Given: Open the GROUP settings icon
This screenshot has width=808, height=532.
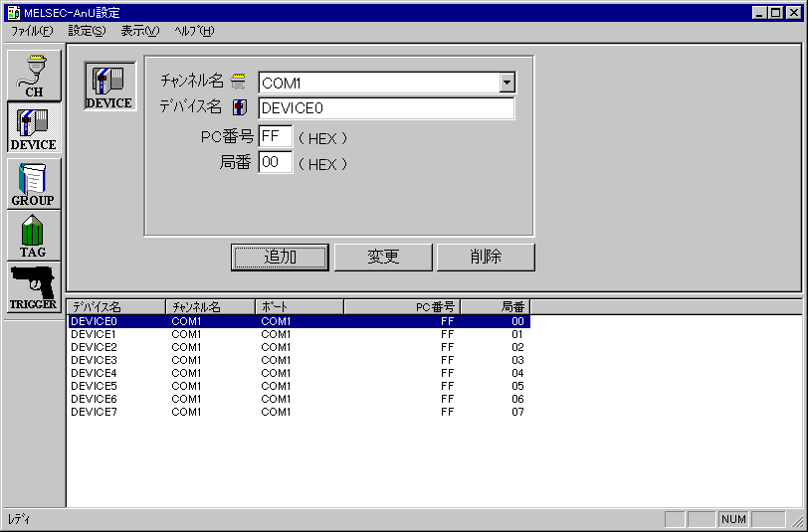Looking at the screenshot, I should click(x=34, y=183).
